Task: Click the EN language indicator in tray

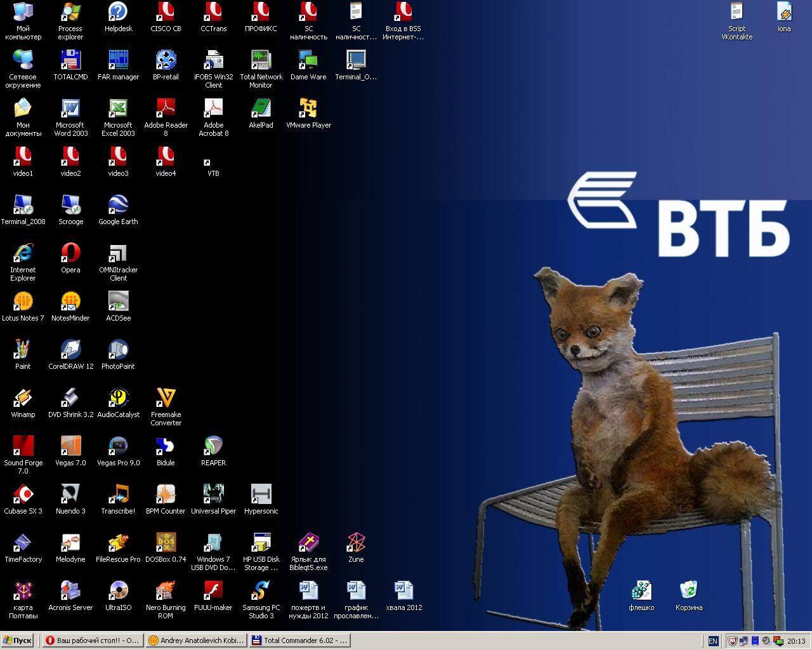Action: pyautogui.click(x=713, y=641)
